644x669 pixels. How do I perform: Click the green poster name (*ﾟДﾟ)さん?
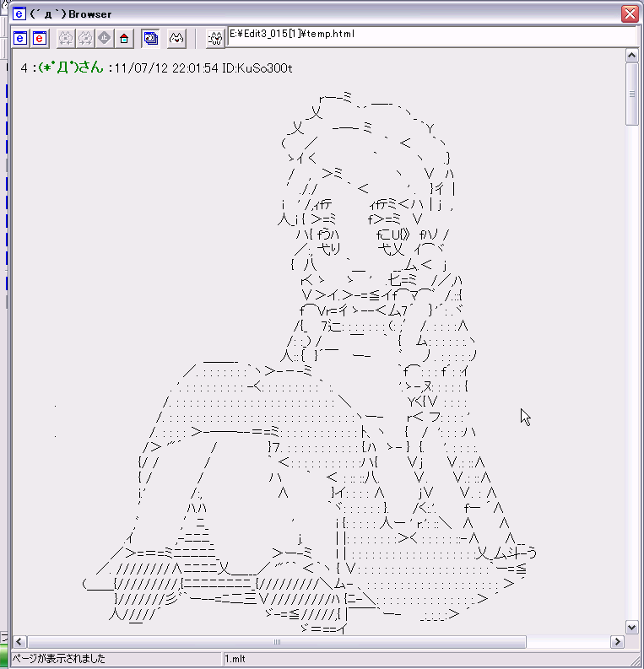(71, 67)
